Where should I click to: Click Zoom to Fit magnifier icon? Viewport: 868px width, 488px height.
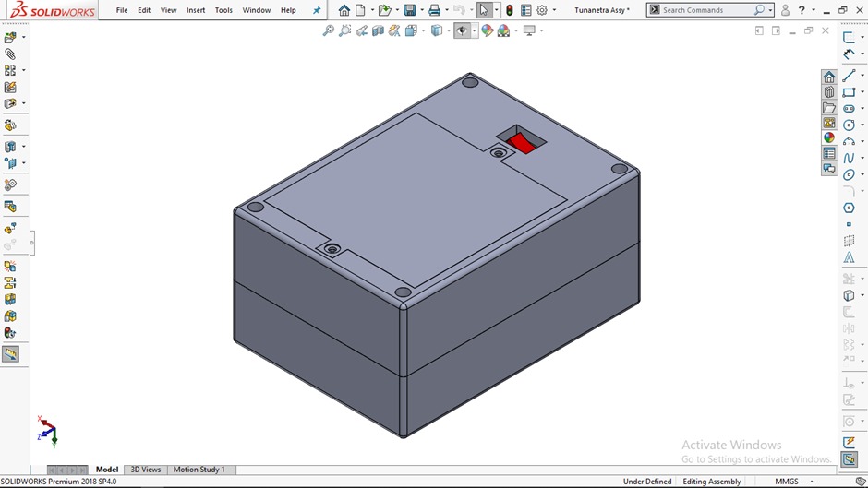(328, 30)
